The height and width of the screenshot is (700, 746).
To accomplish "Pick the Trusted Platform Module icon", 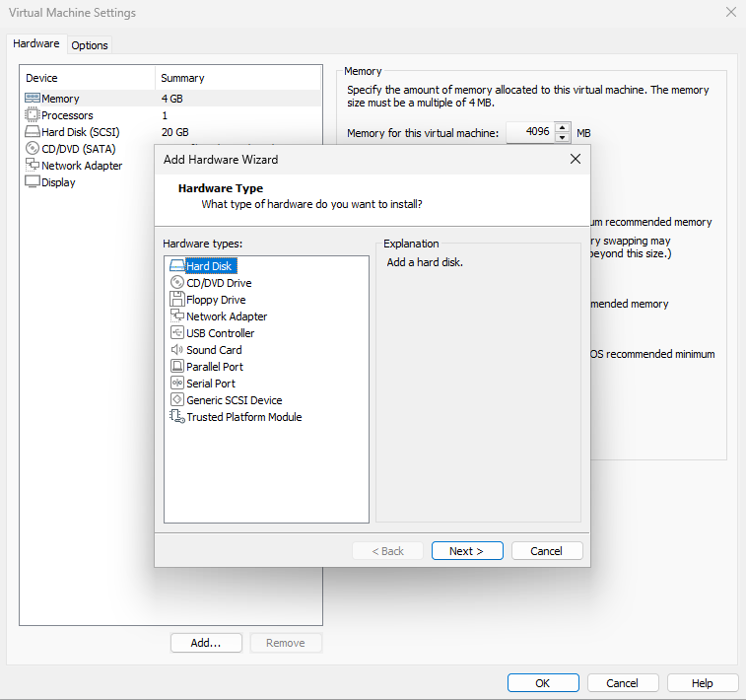I will point(177,417).
